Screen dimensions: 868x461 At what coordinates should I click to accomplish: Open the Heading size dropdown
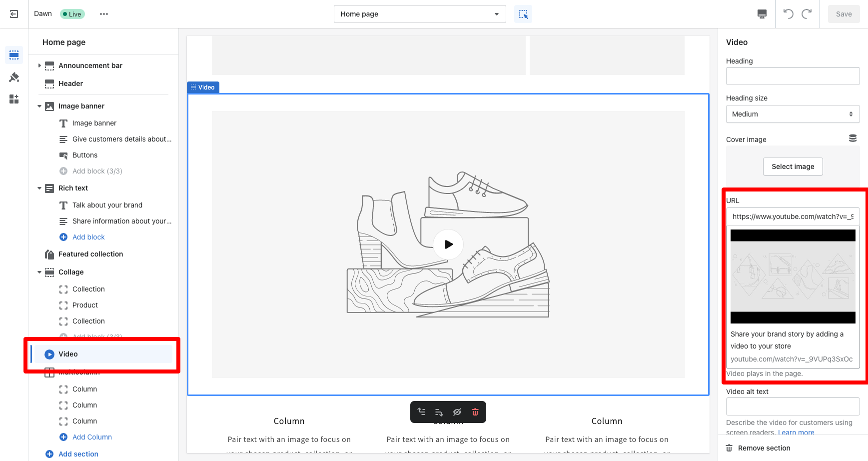793,114
